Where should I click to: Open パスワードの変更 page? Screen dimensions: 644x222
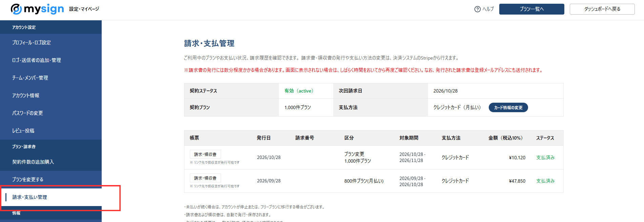point(51,113)
